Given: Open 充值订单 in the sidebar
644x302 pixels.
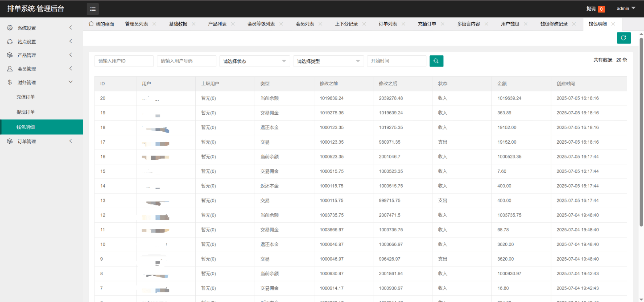Looking at the screenshot, I should (26, 97).
